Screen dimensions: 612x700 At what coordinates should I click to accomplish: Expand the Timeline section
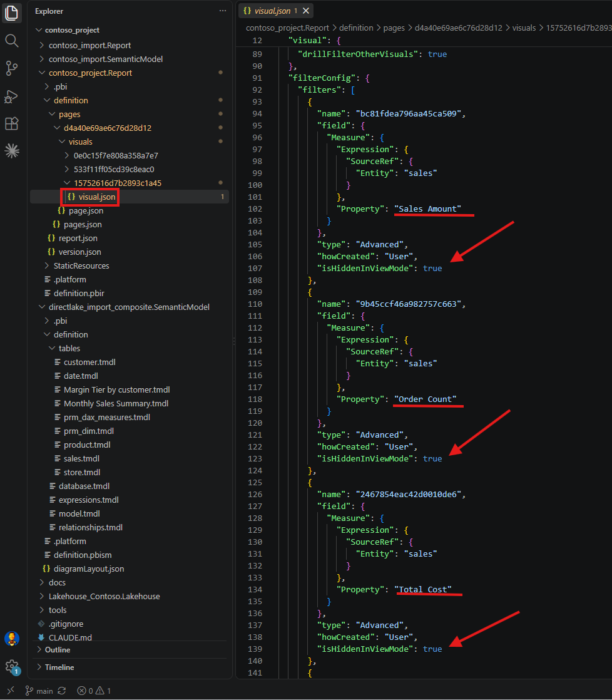pyautogui.click(x=59, y=667)
